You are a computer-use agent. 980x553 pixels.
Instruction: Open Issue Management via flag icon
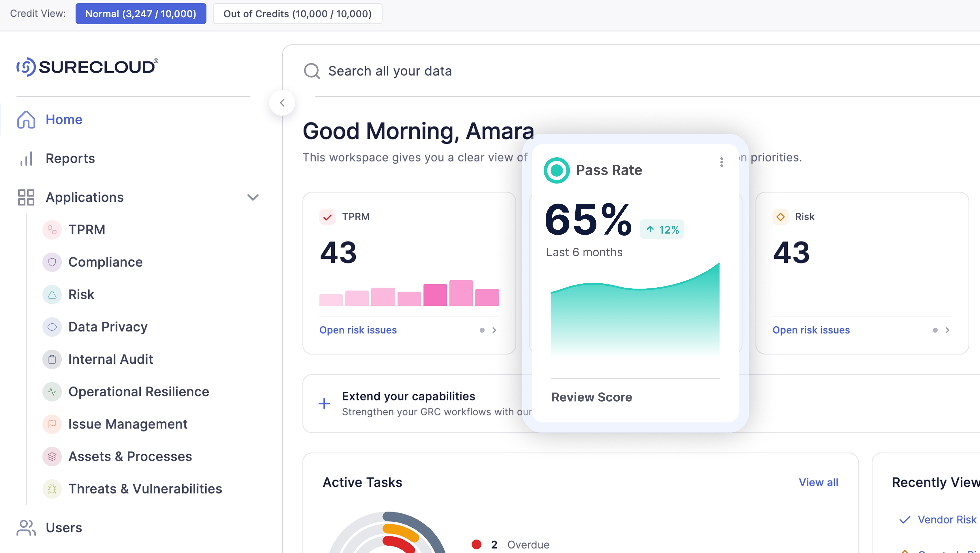click(52, 424)
